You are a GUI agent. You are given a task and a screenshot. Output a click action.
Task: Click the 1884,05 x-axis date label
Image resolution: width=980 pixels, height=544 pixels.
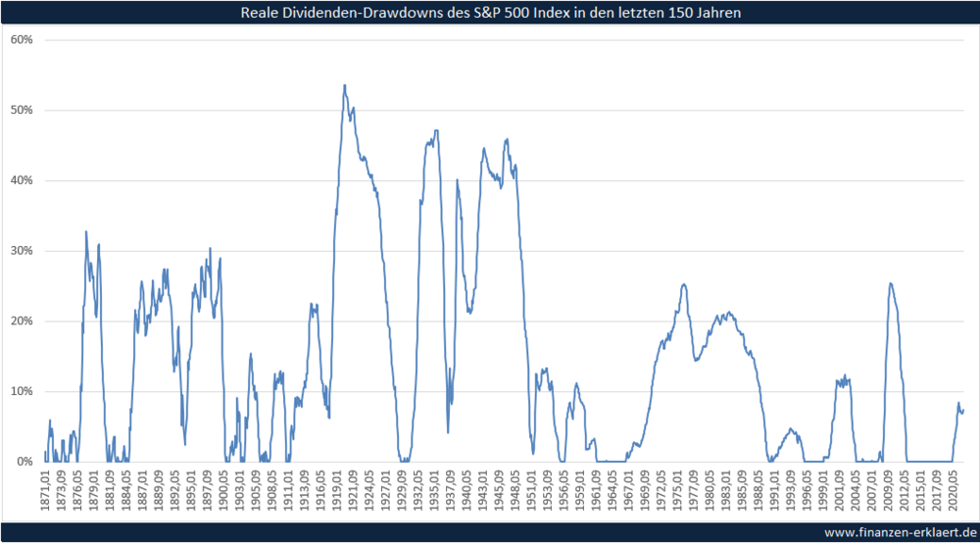tap(126, 490)
